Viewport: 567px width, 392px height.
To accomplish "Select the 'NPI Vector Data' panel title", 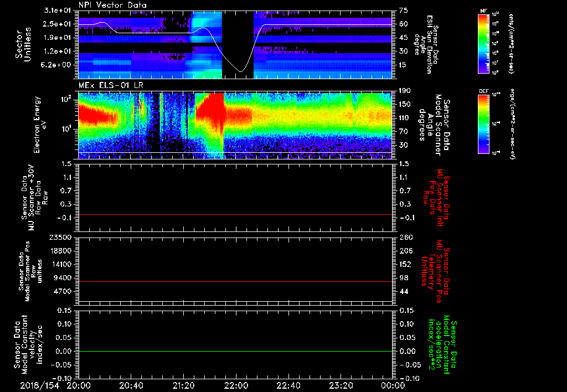I will [x=112, y=5].
